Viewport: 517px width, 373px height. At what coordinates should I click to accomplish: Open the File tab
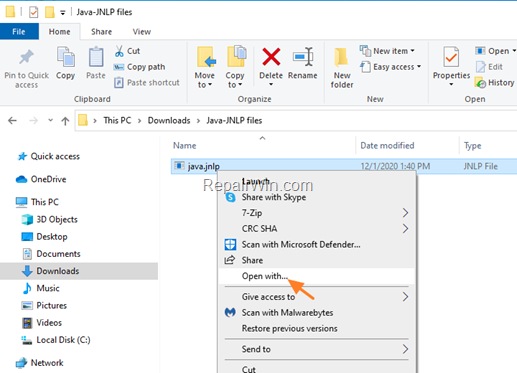[x=19, y=32]
